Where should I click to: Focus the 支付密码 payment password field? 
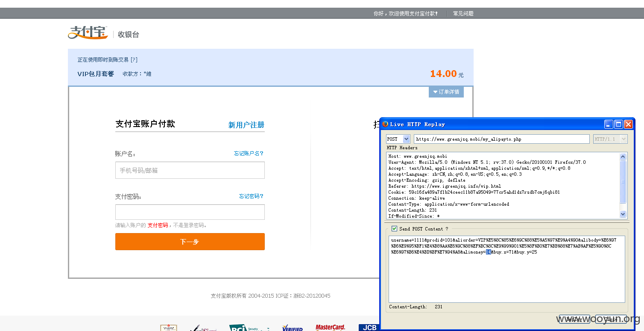pos(190,212)
